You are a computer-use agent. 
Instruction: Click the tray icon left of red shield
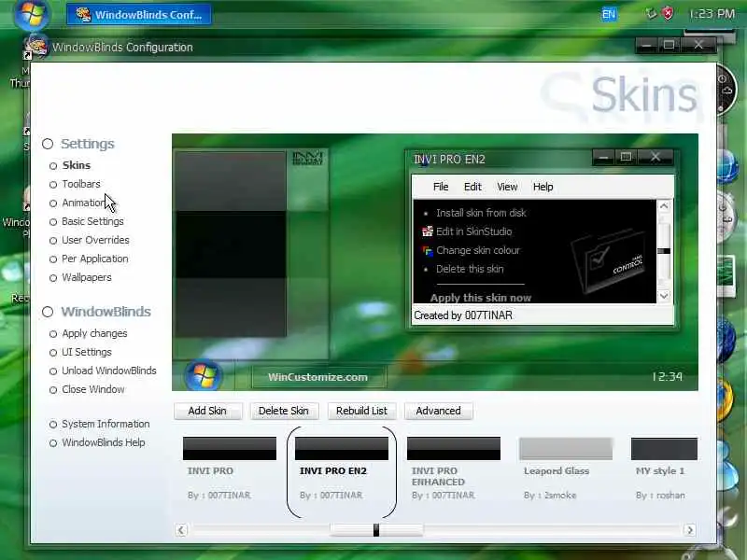click(651, 14)
